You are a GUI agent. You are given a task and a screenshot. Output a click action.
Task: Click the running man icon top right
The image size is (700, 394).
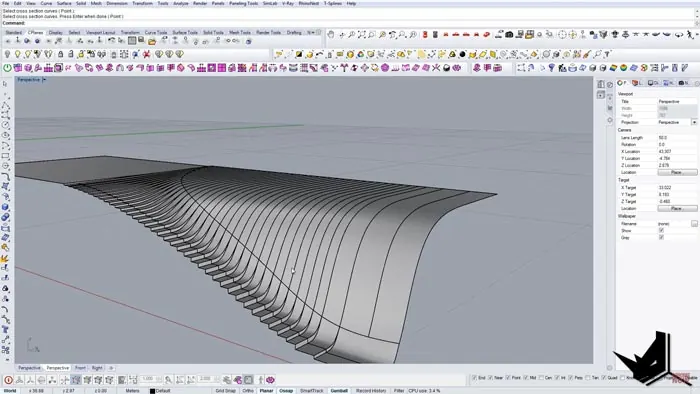pos(690,34)
